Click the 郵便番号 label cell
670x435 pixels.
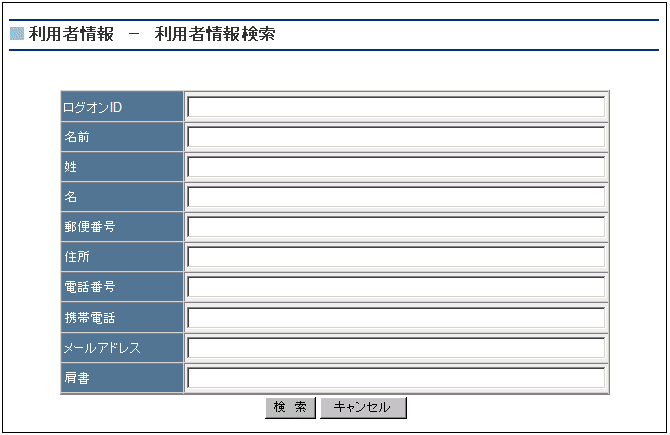122,227
